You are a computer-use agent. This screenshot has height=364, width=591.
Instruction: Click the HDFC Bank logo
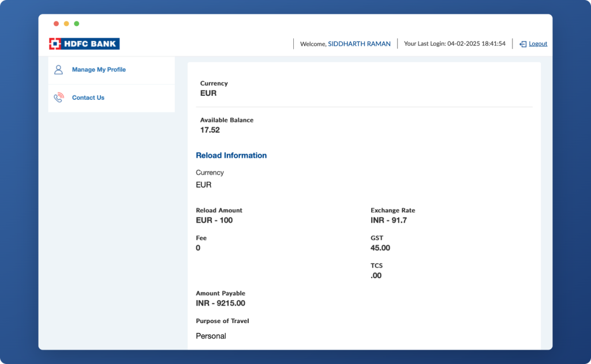pyautogui.click(x=84, y=43)
